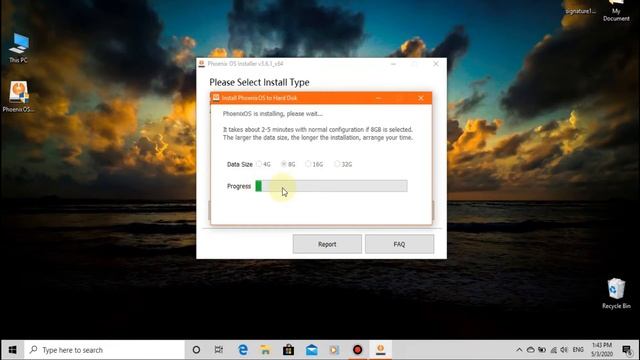Show hidden system tray icons

pos(519,350)
